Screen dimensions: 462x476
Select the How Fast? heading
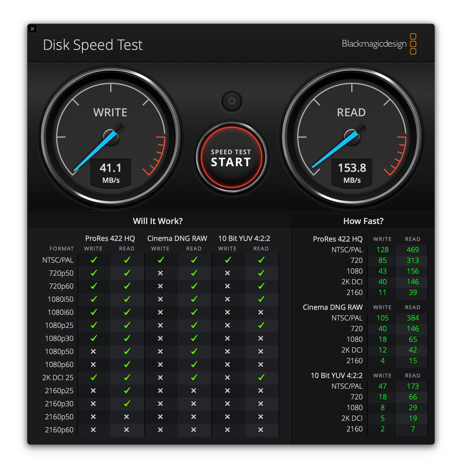tap(363, 221)
